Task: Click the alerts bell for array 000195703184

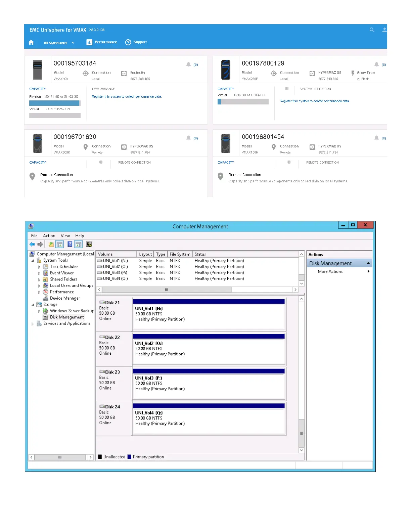Action: (x=189, y=64)
